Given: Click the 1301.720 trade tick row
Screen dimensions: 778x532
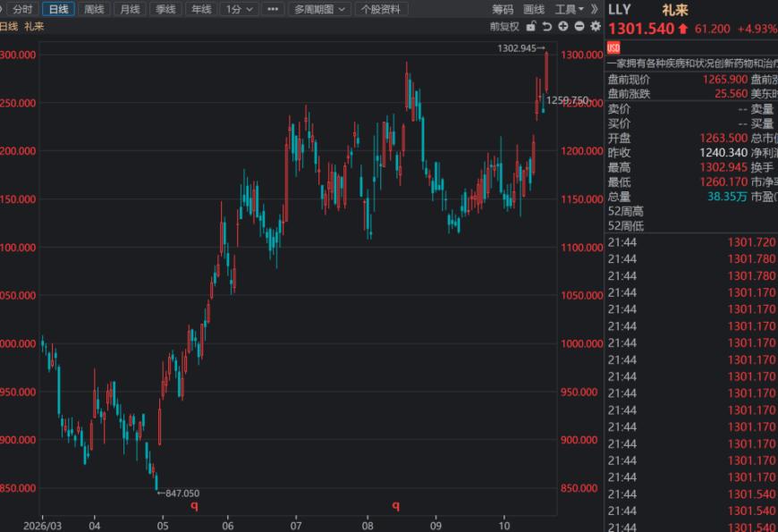Looking at the screenshot, I should pyautogui.click(x=691, y=242).
